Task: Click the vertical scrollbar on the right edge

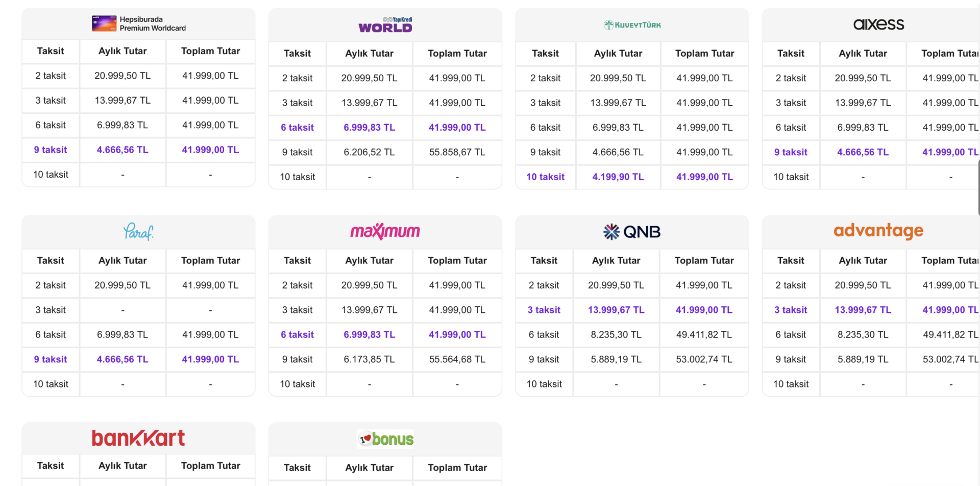Action: tap(978, 187)
